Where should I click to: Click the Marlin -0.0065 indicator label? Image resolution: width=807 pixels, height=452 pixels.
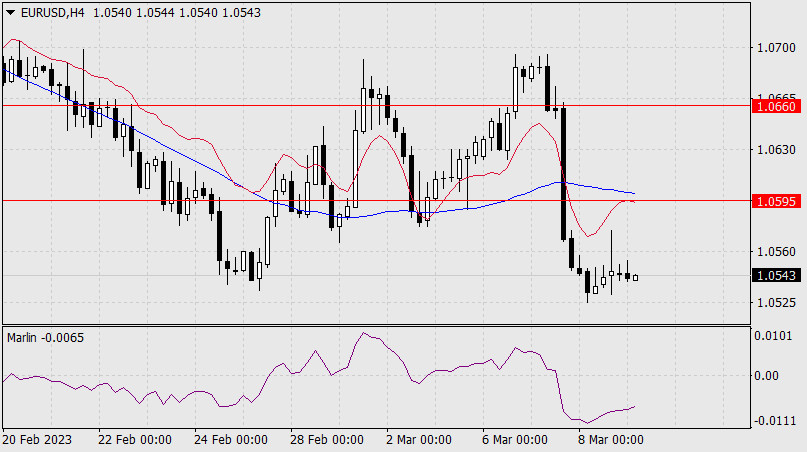(x=46, y=337)
